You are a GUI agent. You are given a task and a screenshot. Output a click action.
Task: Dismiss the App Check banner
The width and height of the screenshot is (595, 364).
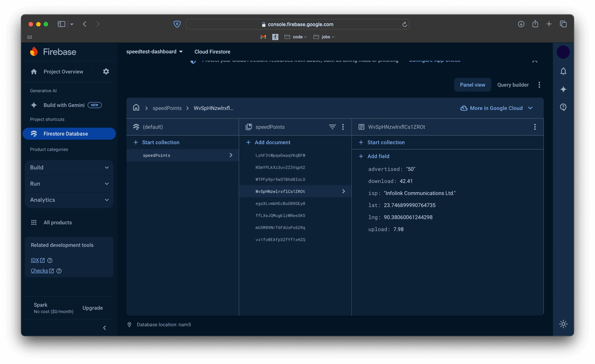[535, 61]
